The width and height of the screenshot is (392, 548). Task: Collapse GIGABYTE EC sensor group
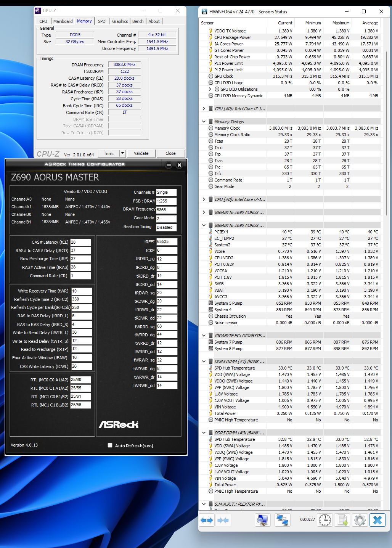(x=204, y=336)
